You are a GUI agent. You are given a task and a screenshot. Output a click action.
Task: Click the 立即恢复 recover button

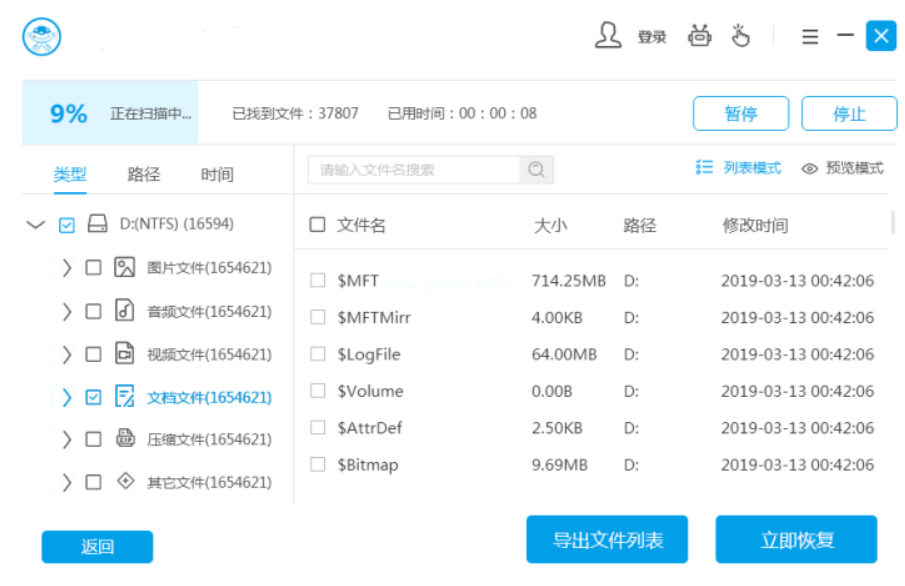(x=795, y=539)
